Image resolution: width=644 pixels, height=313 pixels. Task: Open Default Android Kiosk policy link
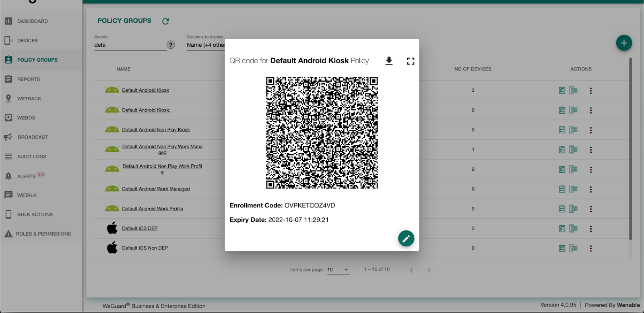(146, 90)
